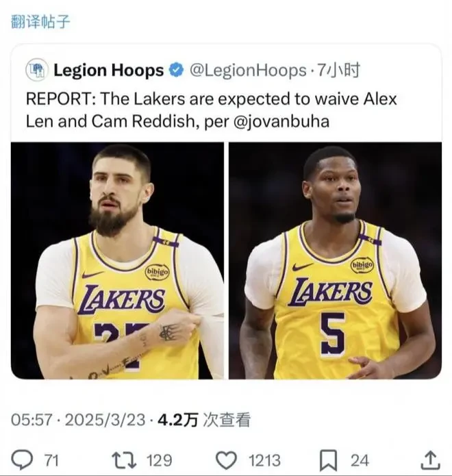This screenshot has width=452, height=476.
Task: Like the post with heart icon
Action: [x=226, y=460]
